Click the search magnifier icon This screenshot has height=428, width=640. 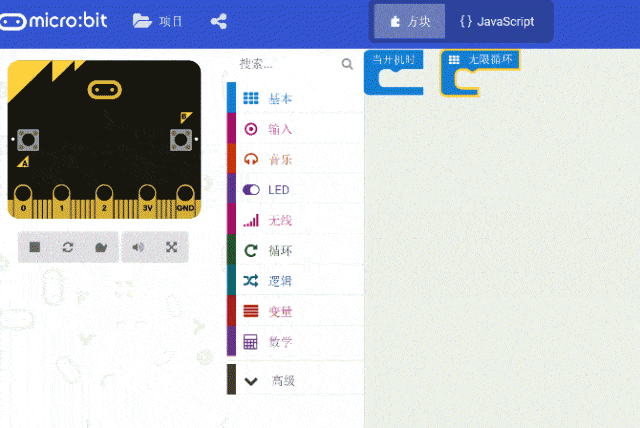(347, 64)
